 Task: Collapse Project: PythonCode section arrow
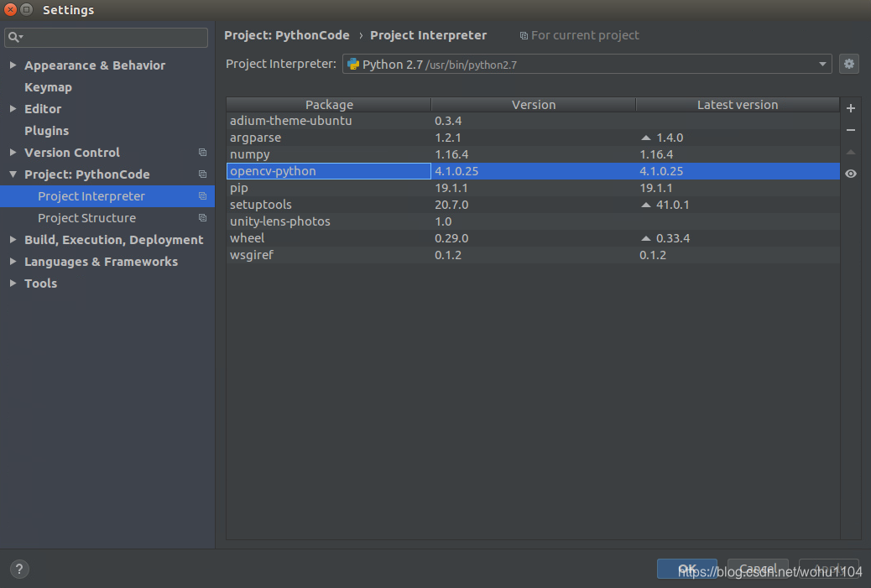pyautogui.click(x=13, y=174)
